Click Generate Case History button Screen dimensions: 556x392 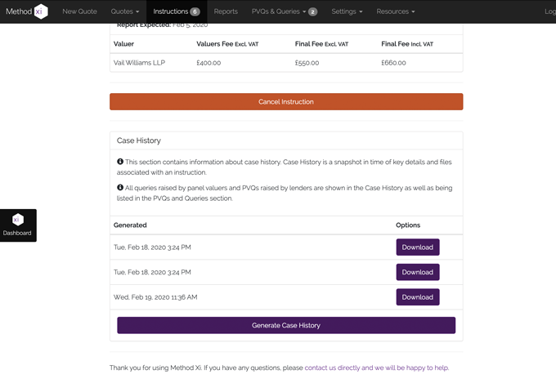(286, 325)
